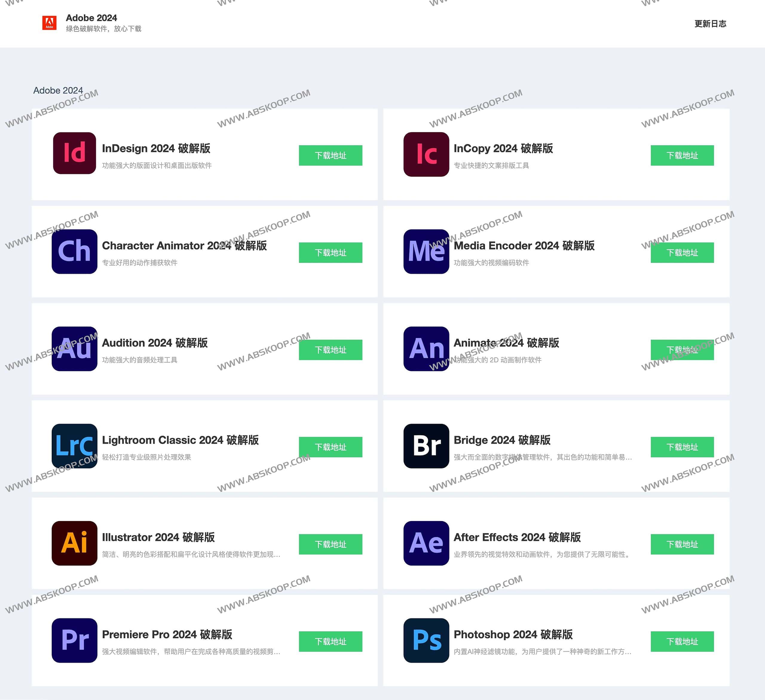765x700 pixels.
Task: Open the 更新日志 link in the header
Action: (x=710, y=24)
